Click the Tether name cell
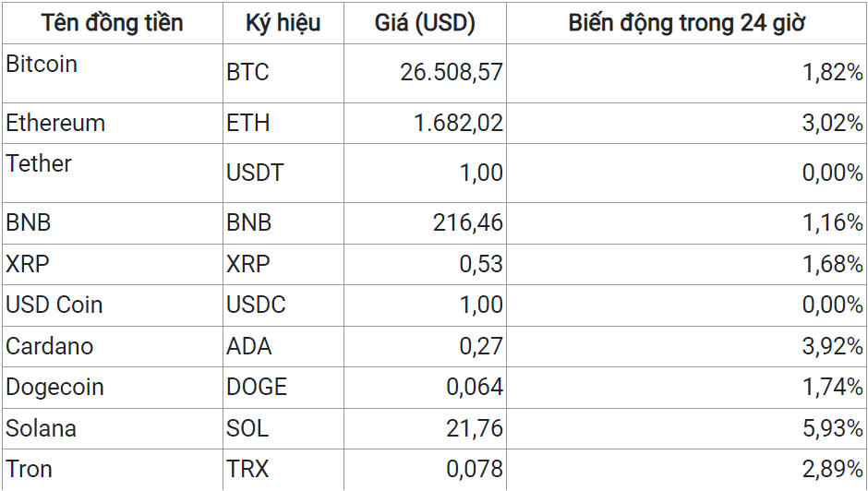 tap(113, 174)
